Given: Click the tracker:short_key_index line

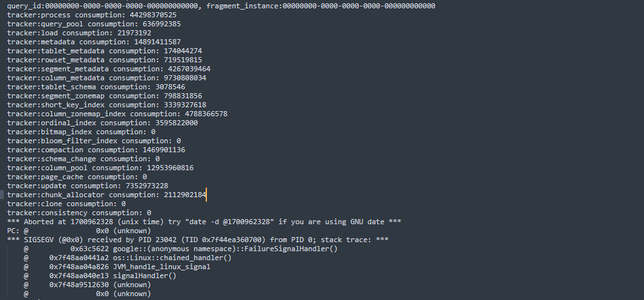Looking at the screenshot, I should [107, 105].
